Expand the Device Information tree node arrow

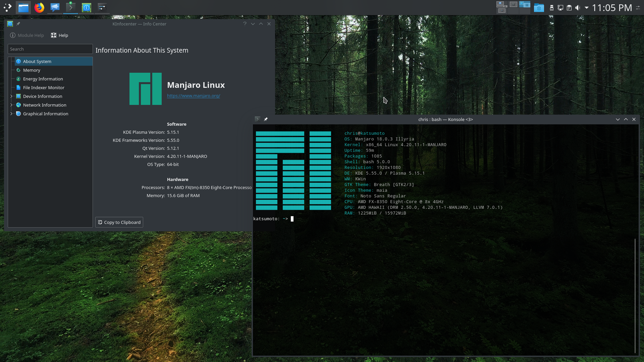click(x=11, y=96)
